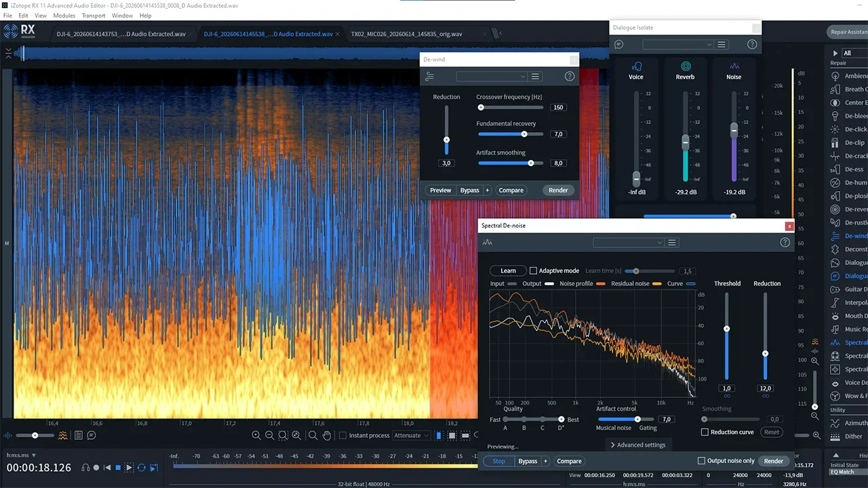Open Dialogue Isolate help icon
Viewport: 868px width, 488px height.
pos(752,45)
